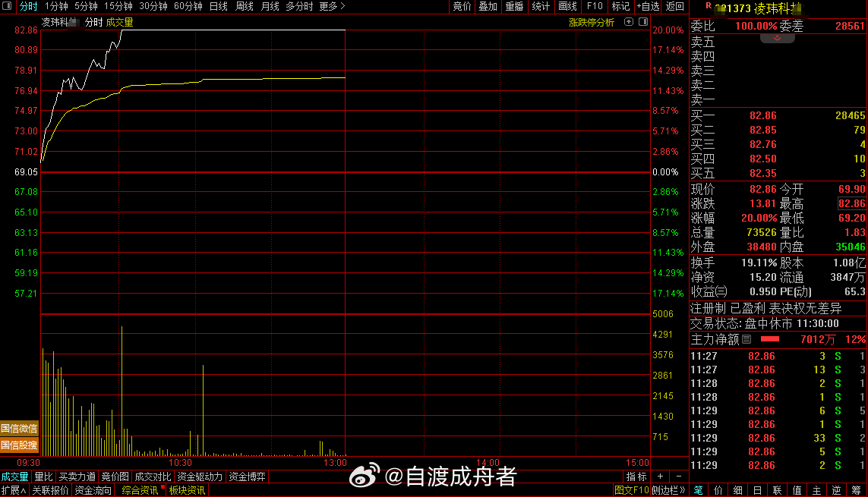Click the window layout icon beside 涨跌停分析
Viewport: 868px width, 497px height.
tap(642, 21)
